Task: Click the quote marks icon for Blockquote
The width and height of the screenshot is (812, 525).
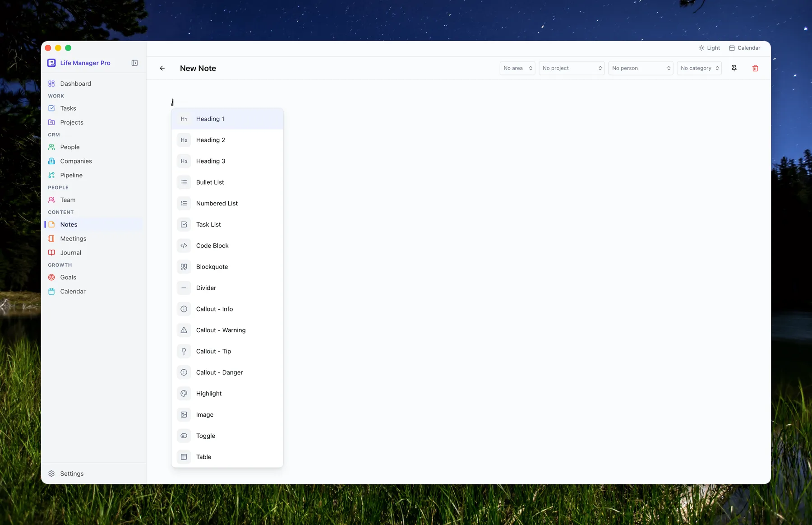Action: (x=184, y=267)
